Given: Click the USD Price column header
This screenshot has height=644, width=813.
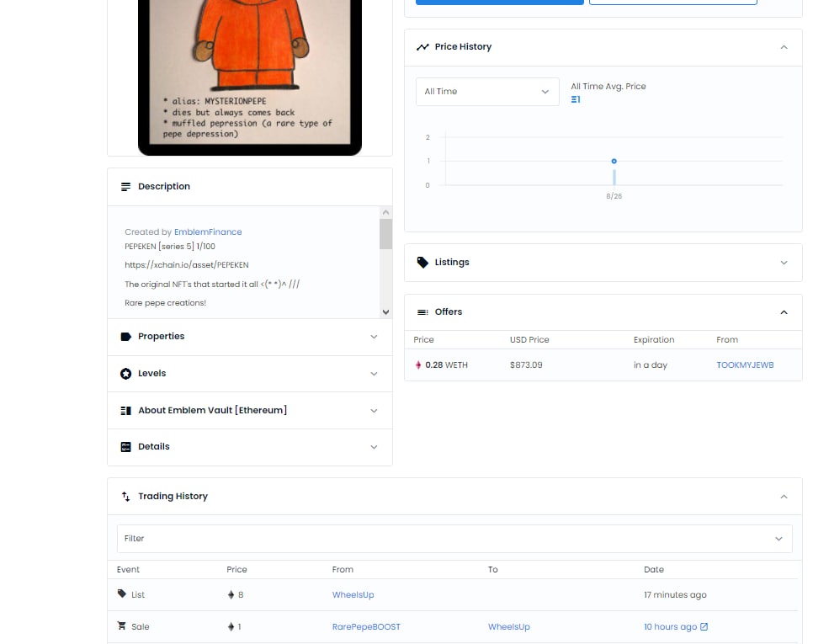Looking at the screenshot, I should coord(529,339).
